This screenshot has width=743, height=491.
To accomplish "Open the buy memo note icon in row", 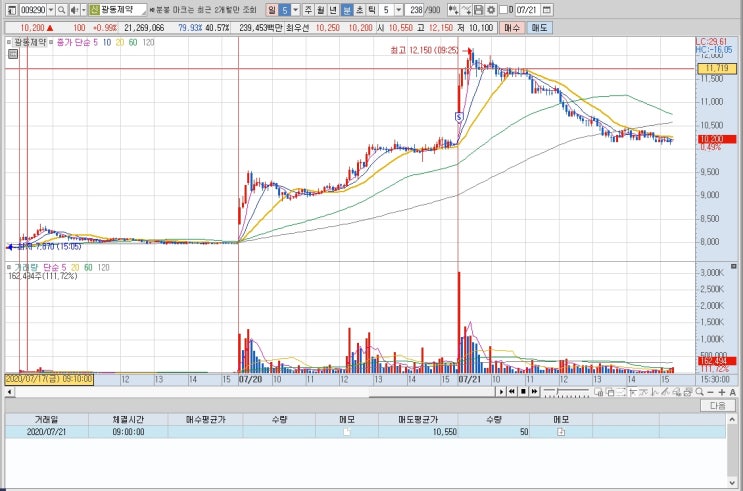I will pos(347,432).
